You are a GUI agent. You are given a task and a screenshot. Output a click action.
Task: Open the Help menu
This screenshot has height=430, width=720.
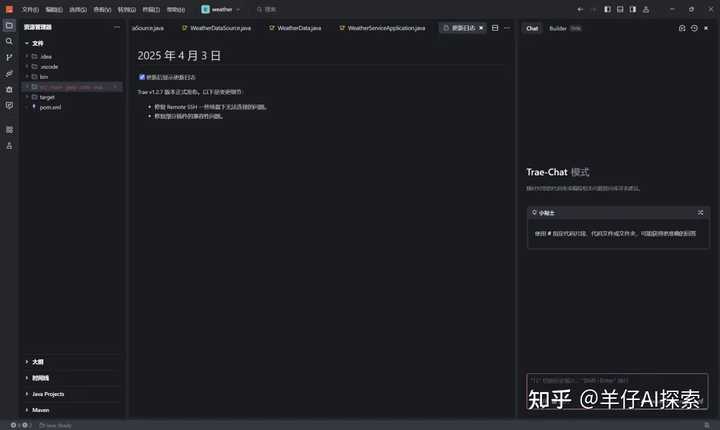[x=175, y=9]
